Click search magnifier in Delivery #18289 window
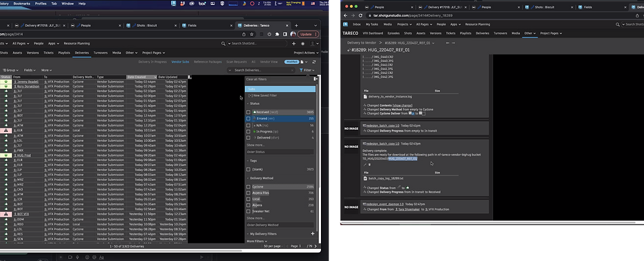 coord(618,25)
